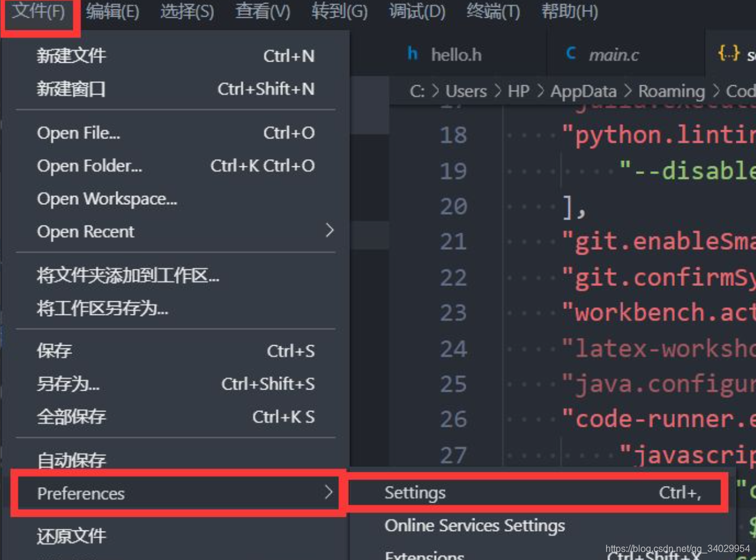Click the "git.enableSma code line
Viewport: 756px width, 560px height.
tap(658, 242)
